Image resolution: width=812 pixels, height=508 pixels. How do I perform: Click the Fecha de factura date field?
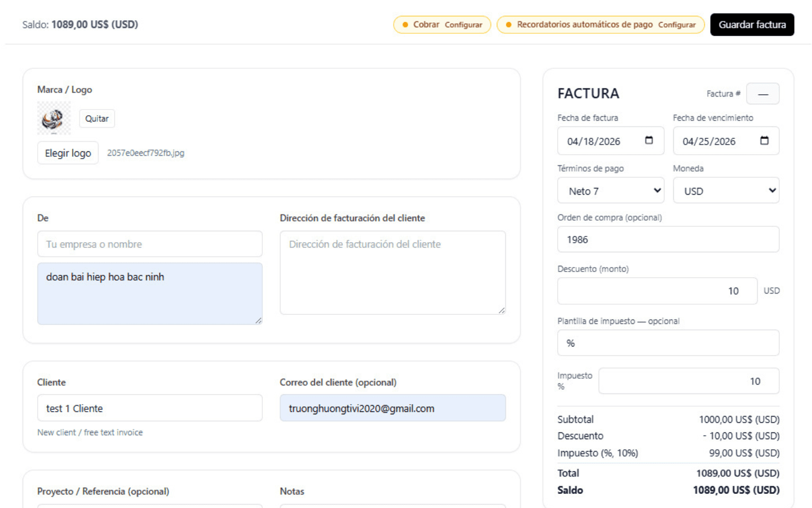(611, 141)
